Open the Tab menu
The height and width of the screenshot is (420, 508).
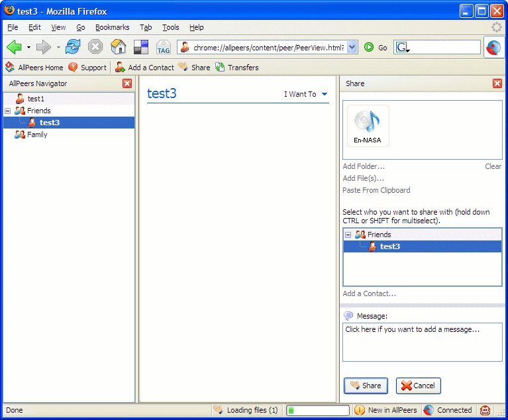pyautogui.click(x=146, y=27)
